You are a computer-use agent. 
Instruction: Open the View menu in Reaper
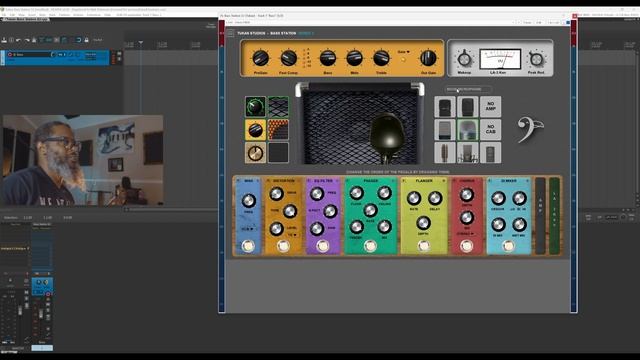(21, 15)
